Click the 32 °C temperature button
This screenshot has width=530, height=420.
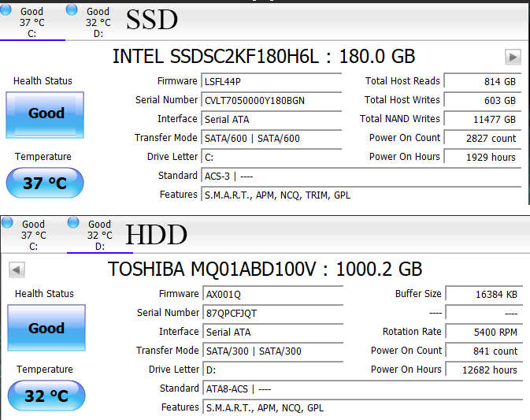(x=46, y=396)
